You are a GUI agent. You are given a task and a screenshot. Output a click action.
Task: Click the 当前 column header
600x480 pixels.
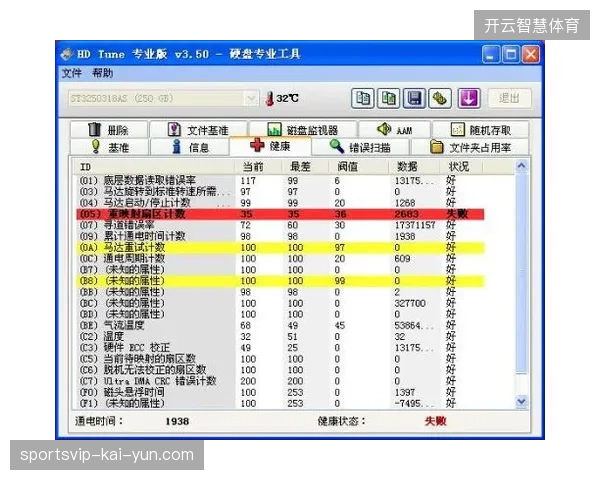pyautogui.click(x=258, y=167)
